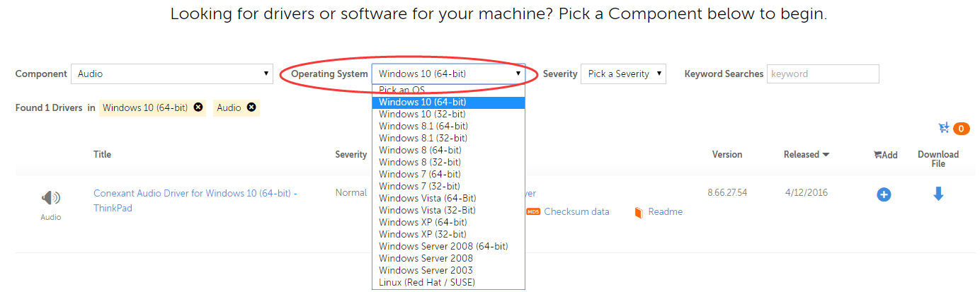Open the Severity dropdown
980x292 pixels.
pos(623,74)
